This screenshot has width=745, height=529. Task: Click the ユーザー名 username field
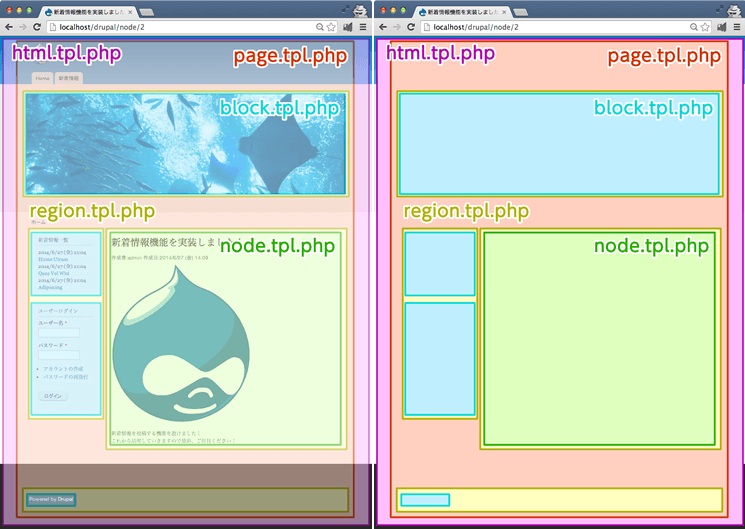click(59, 333)
